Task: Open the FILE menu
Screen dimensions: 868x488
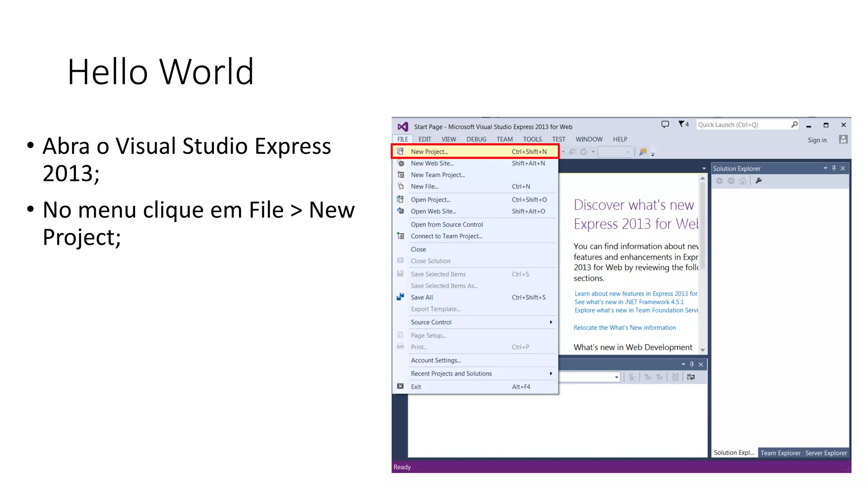Action: click(x=403, y=139)
